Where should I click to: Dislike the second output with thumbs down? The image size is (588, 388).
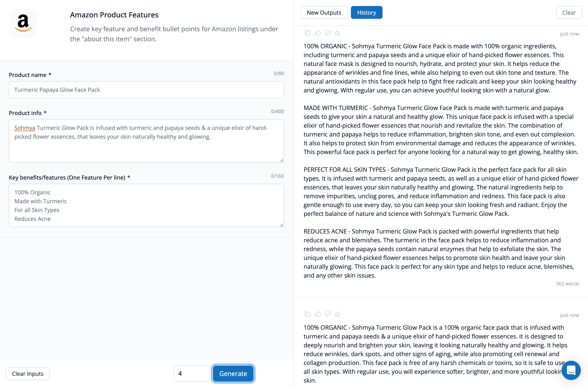pyautogui.click(x=328, y=314)
